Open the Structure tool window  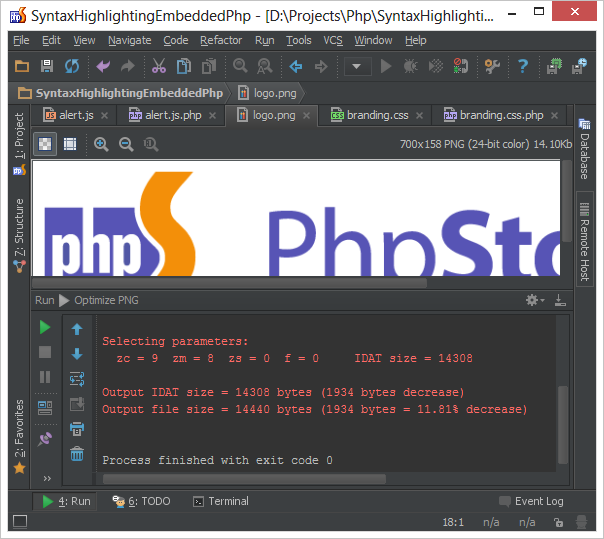(19, 235)
